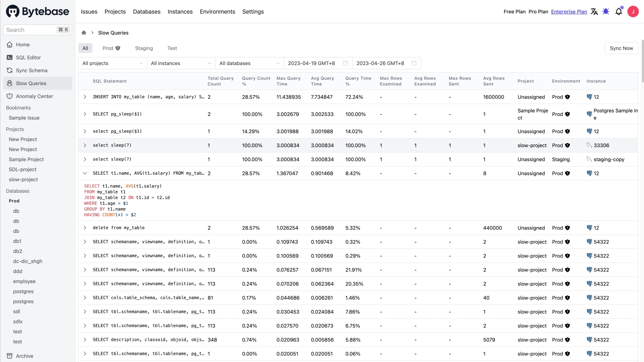
Task: Open the All databases dropdown
Action: coord(250,63)
